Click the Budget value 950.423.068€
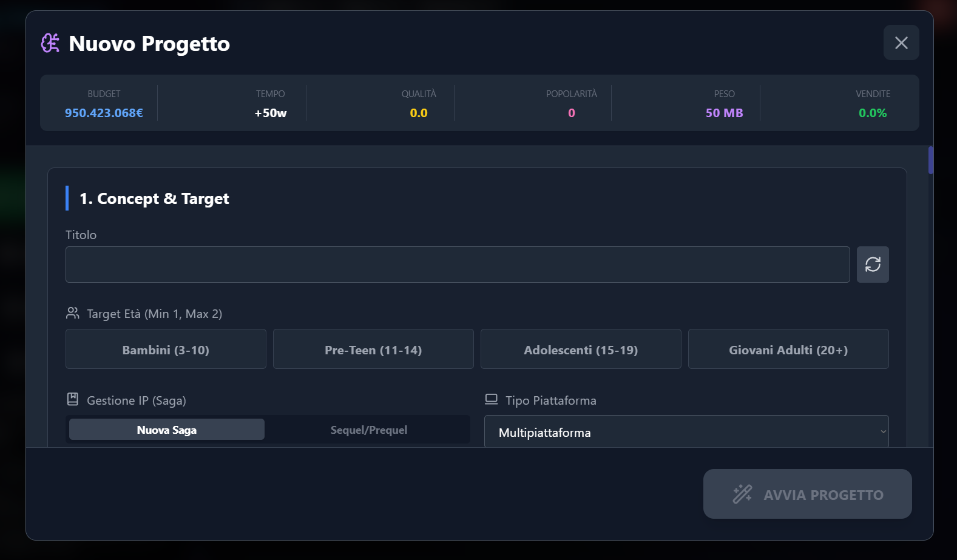This screenshot has height=560, width=957. coord(104,113)
